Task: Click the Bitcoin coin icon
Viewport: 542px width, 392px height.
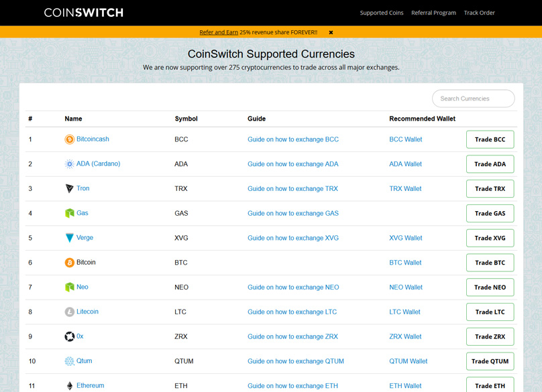Action: point(70,263)
